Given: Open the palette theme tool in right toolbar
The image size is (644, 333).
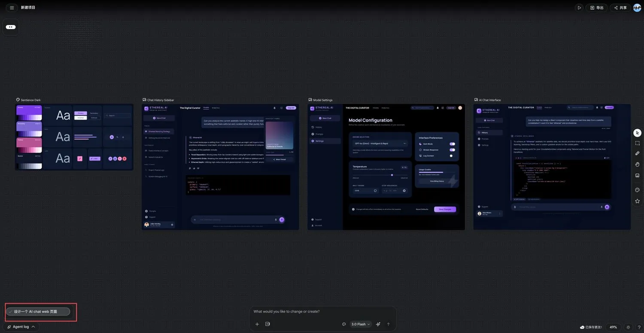Looking at the screenshot, I should point(637,190).
